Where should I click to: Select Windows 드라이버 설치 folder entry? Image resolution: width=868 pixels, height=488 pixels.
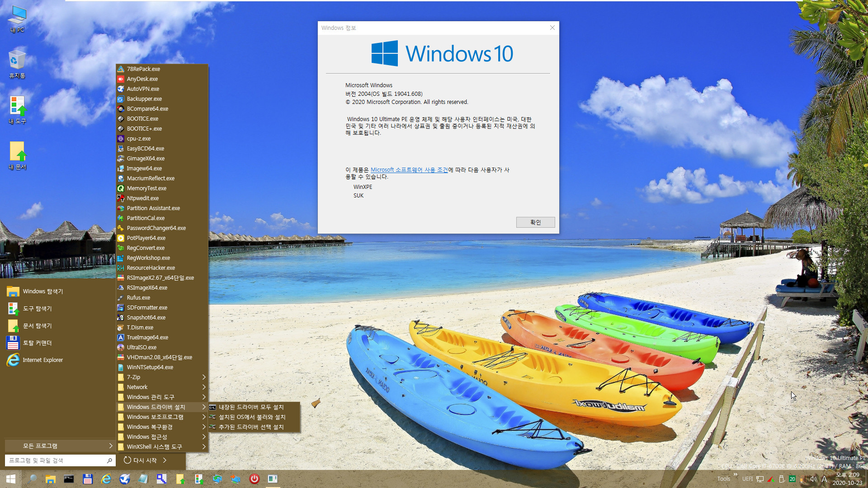pos(162,407)
